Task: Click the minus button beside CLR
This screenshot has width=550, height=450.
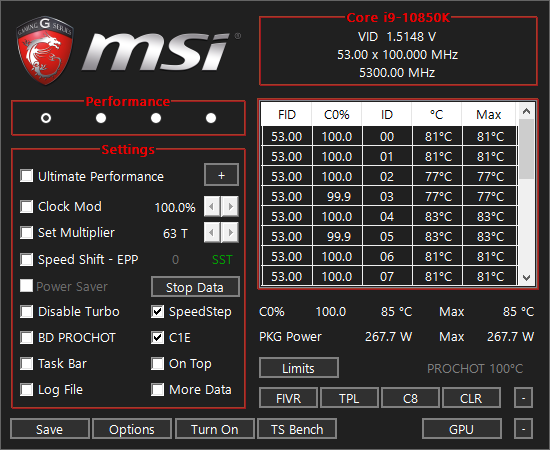Action: [x=523, y=398]
